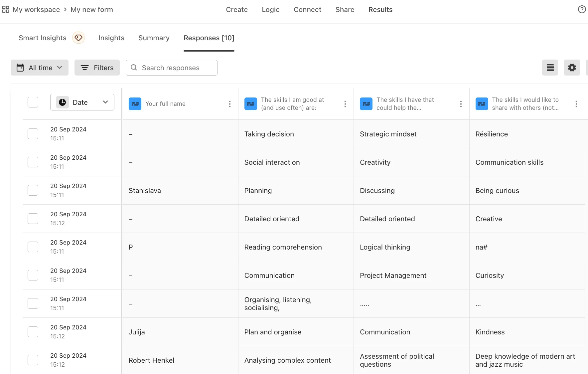Check the Robert Henkel response row

[33, 360]
